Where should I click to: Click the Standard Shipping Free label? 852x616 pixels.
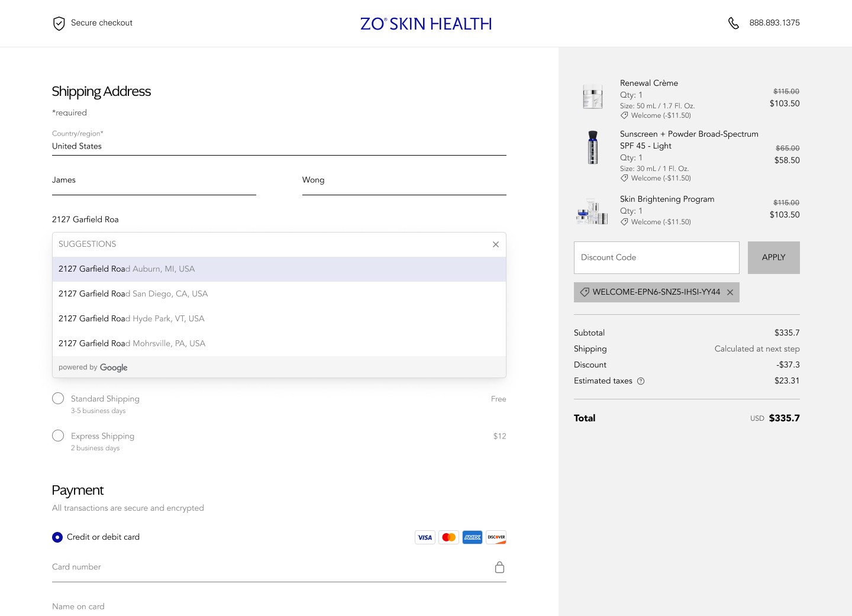coord(499,399)
